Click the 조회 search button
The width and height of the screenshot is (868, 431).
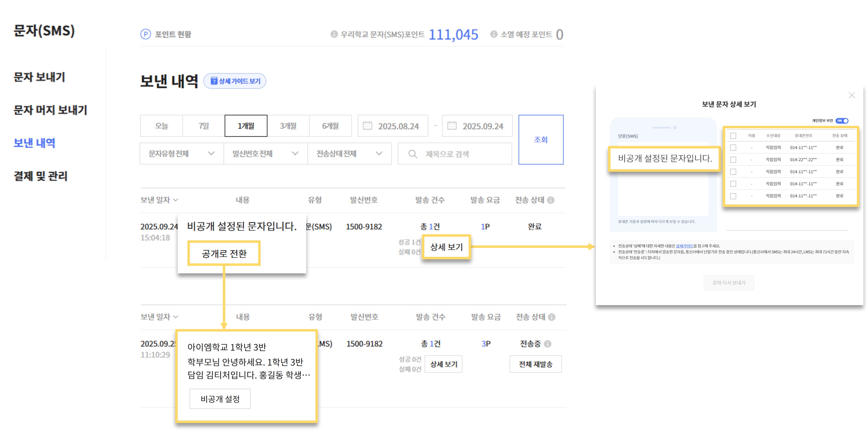tap(540, 139)
